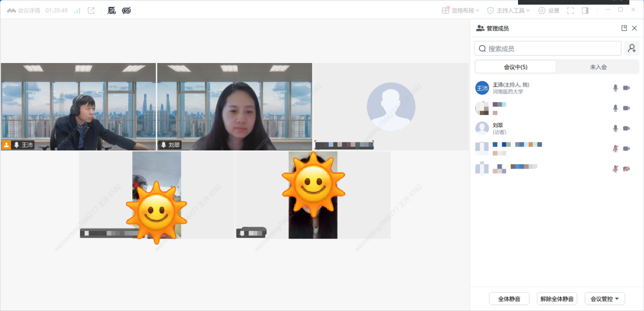The image size is (644, 311).
Task: Enter full screen mode with the bracket icon
Action: tap(570, 11)
